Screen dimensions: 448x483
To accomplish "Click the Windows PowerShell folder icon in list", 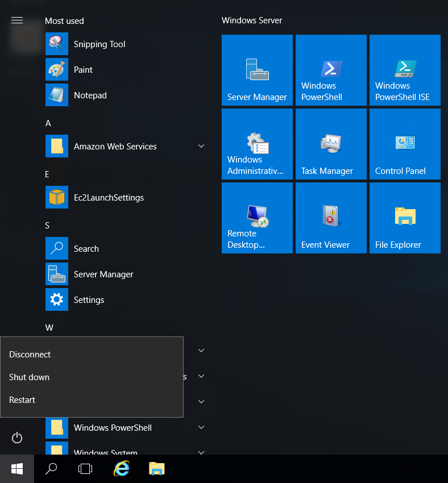I will (x=57, y=427).
